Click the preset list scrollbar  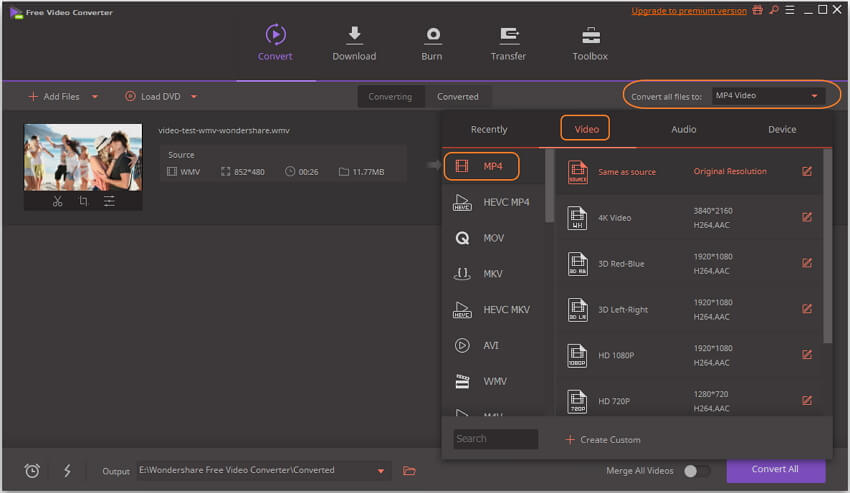click(x=827, y=247)
